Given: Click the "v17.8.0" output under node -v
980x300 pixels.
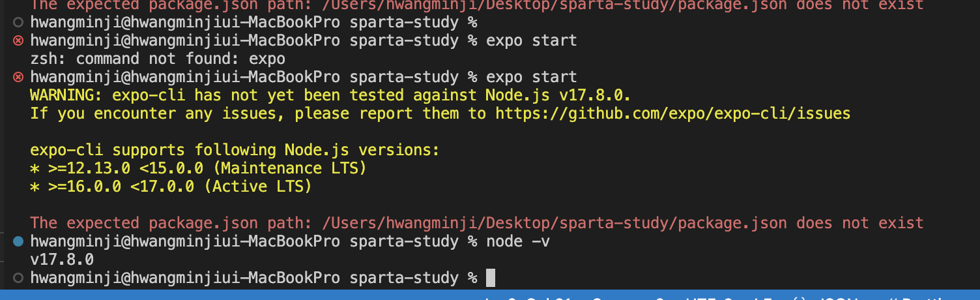Looking at the screenshot, I should pos(62,260).
